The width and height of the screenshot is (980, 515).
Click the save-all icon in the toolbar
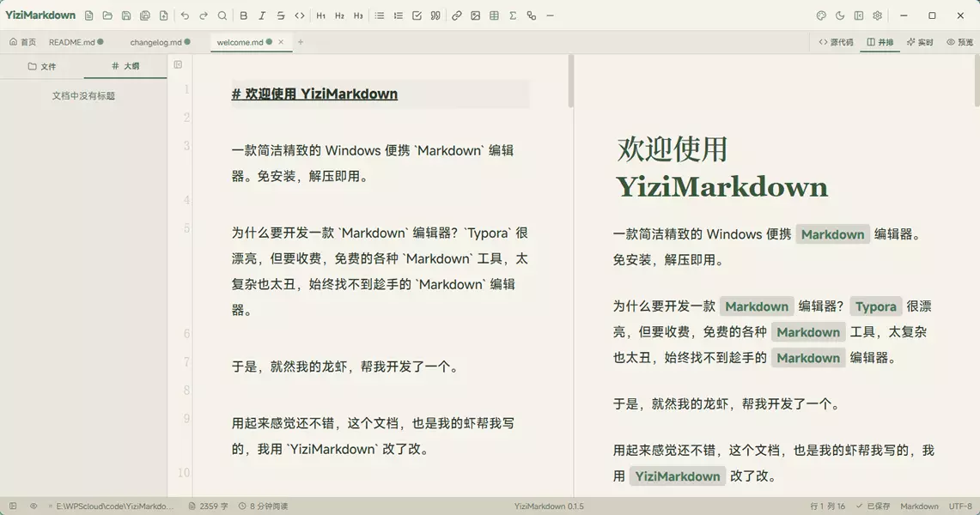[x=145, y=15]
